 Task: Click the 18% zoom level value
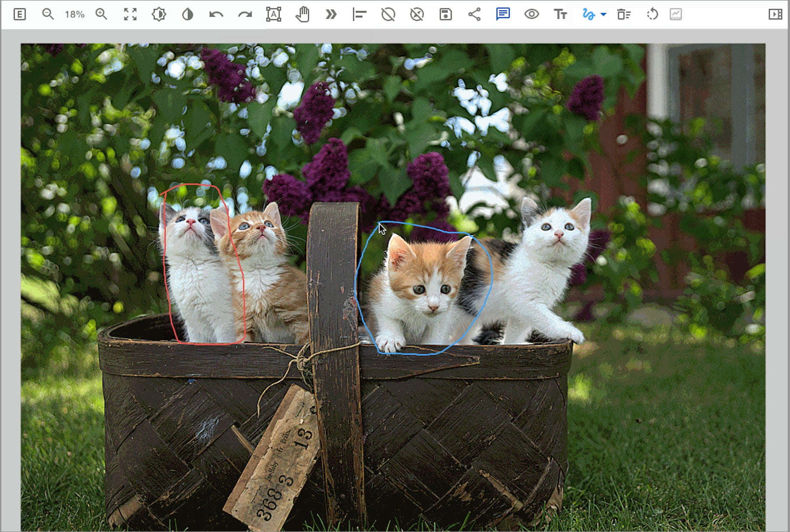tap(74, 14)
